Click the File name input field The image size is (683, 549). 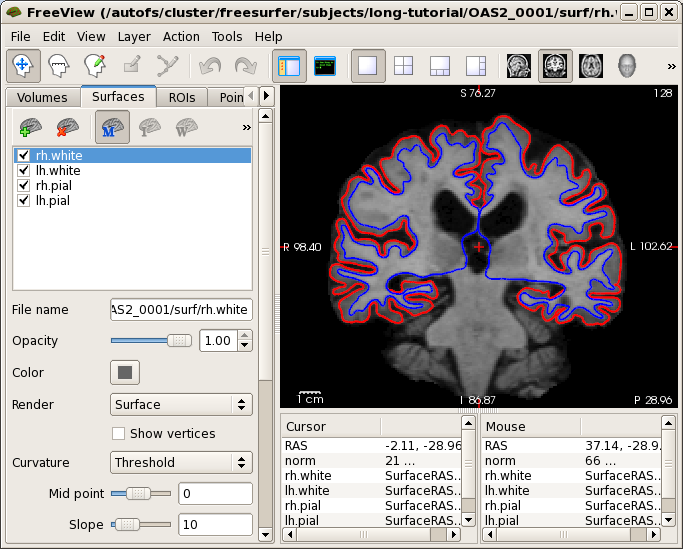pos(181,310)
